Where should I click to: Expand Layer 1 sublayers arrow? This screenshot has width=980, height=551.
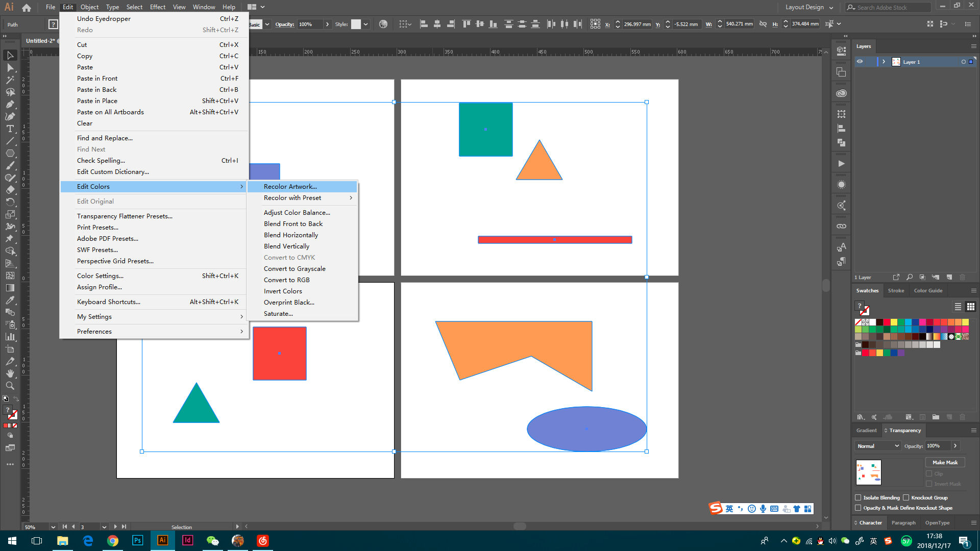coord(884,62)
